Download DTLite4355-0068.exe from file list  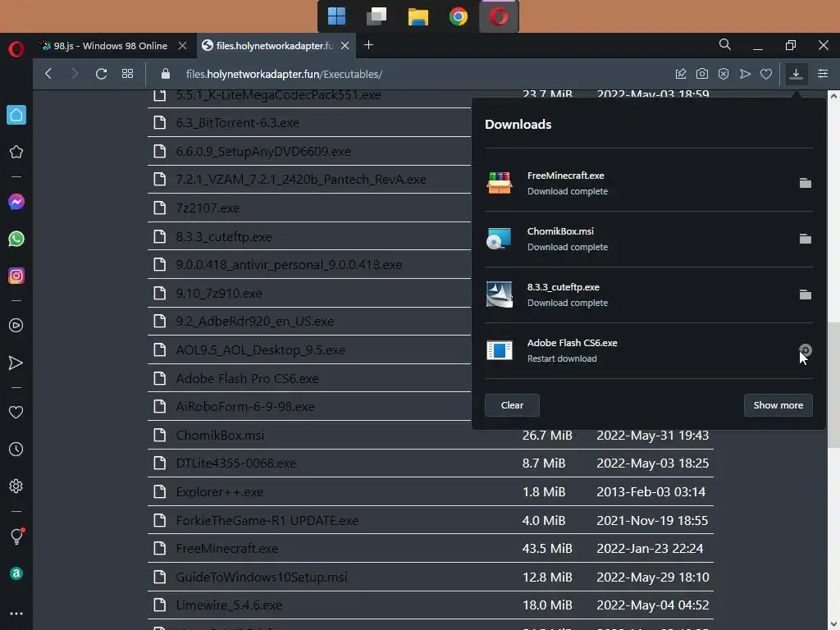pyautogui.click(x=235, y=463)
